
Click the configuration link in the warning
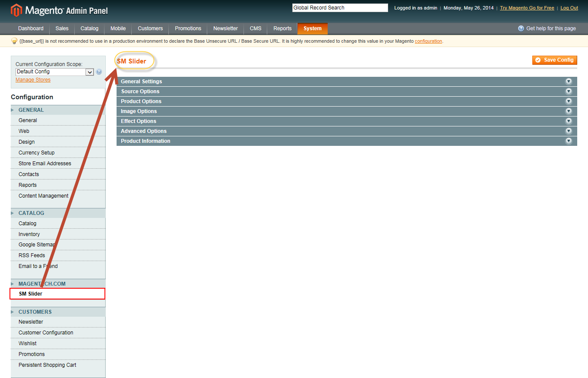tap(428, 41)
